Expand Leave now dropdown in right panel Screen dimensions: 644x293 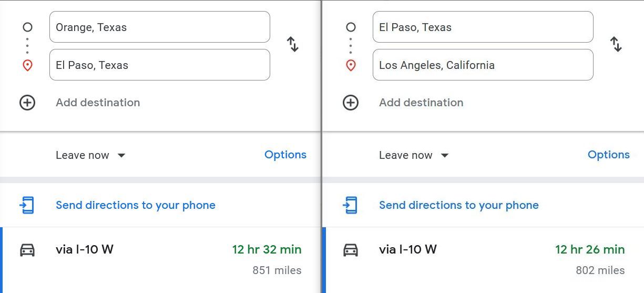(x=414, y=155)
